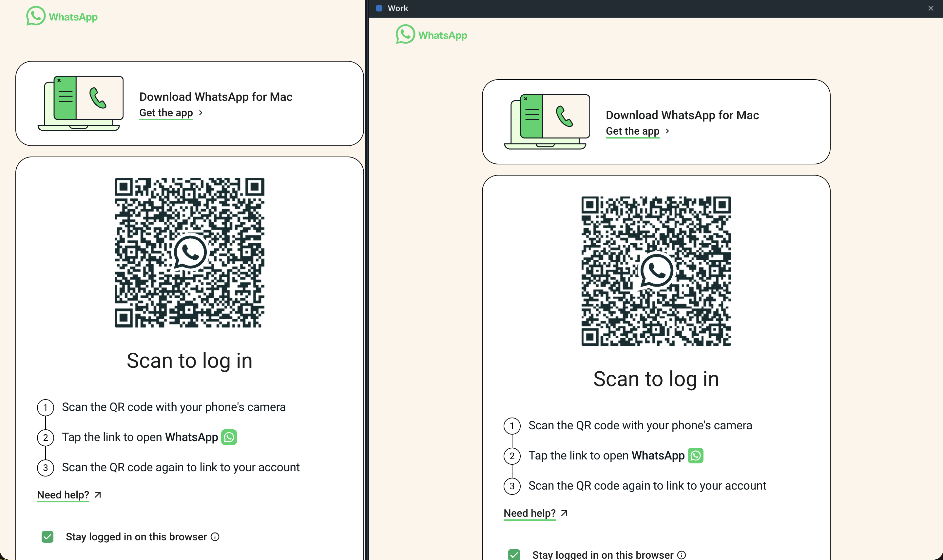Click the WhatsApp logo in the Work window
This screenshot has width=943, height=560.
(432, 35)
